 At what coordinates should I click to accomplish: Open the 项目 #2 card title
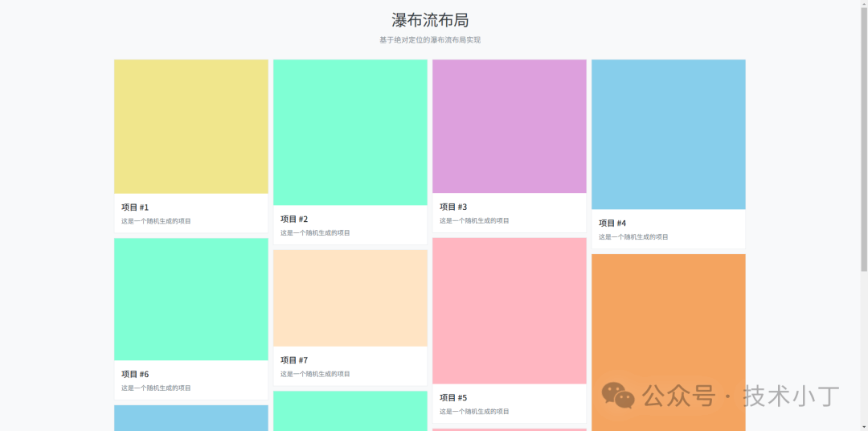[294, 220]
